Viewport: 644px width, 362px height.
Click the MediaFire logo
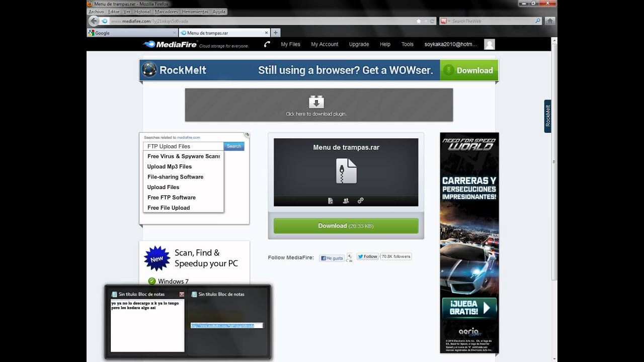coord(170,44)
